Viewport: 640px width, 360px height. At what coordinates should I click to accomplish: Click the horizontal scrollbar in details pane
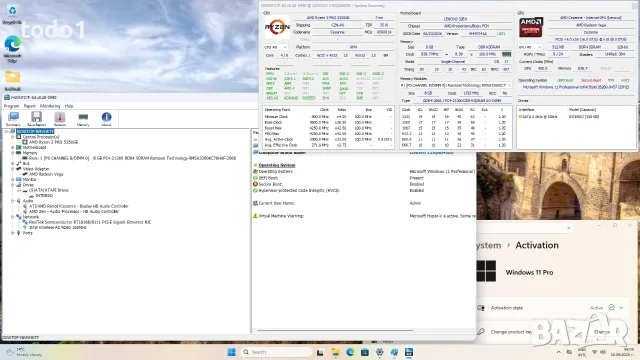(x=335, y=330)
